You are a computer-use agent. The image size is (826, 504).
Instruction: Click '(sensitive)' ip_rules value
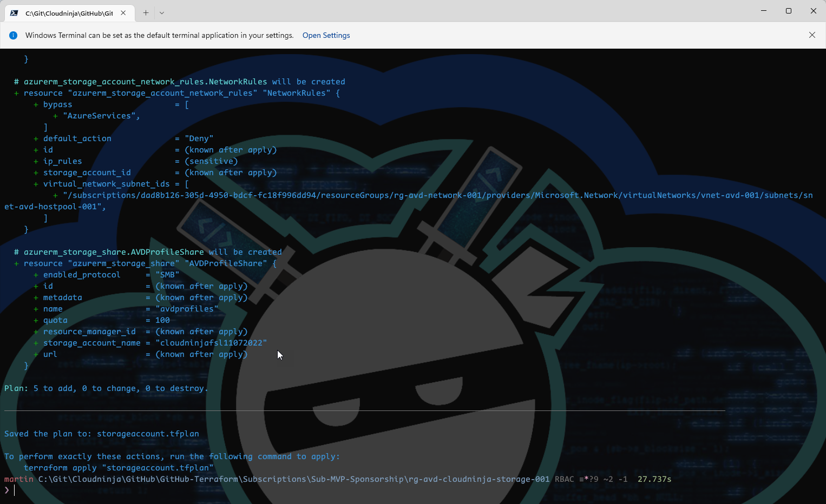point(211,161)
